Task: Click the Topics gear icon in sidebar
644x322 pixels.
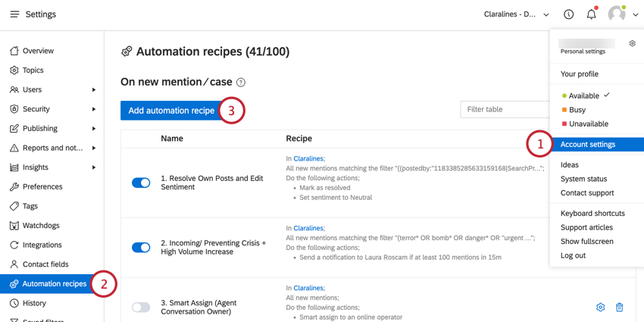Action: [14, 70]
